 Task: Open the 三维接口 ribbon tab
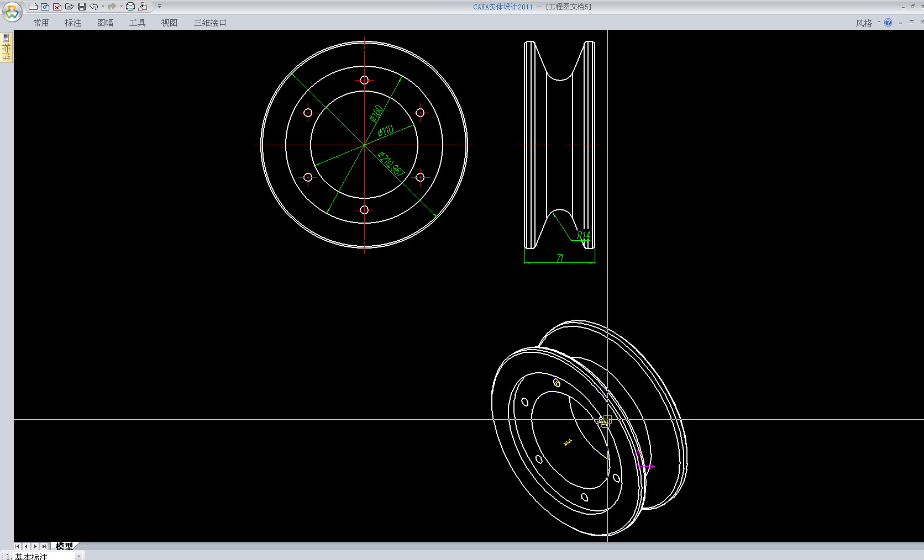tap(210, 23)
